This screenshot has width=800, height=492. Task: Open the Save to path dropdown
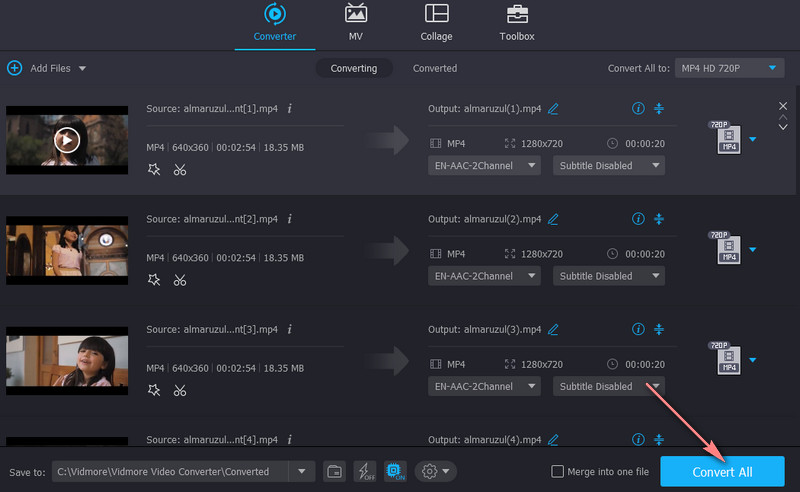pos(302,471)
